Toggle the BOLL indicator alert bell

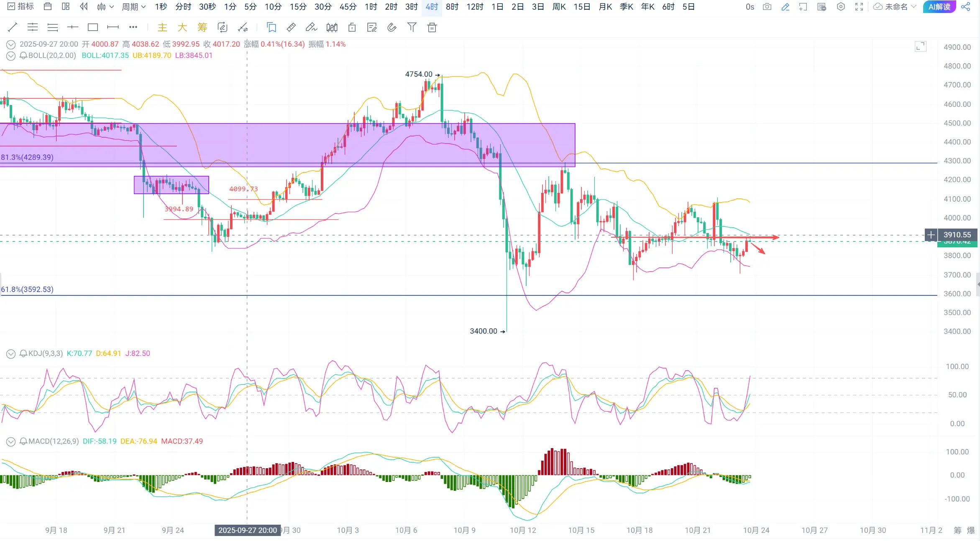[23, 56]
